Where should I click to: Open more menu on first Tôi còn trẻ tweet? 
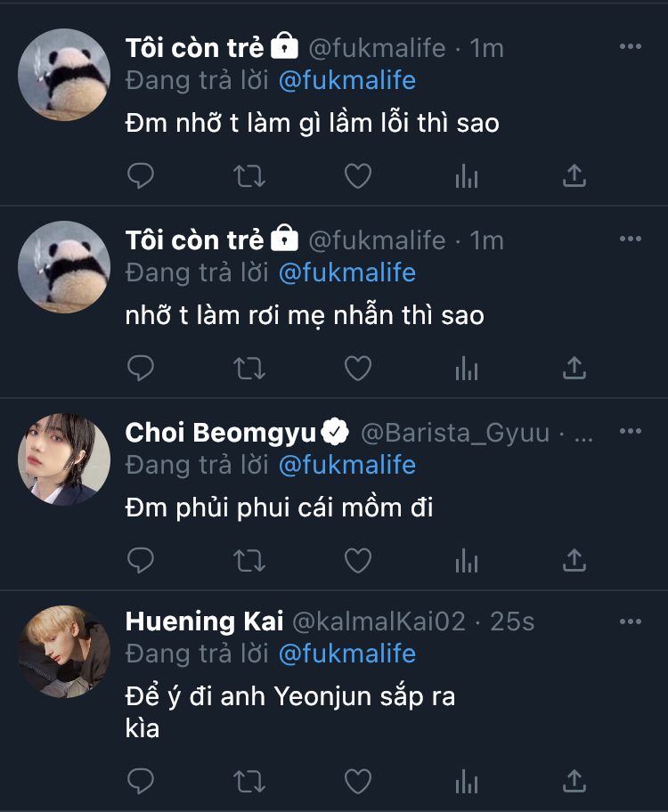click(630, 47)
